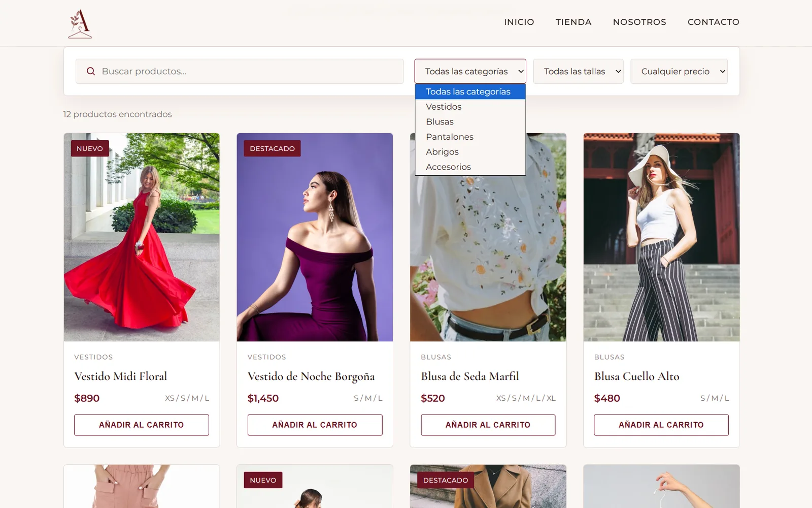The height and width of the screenshot is (508, 812).
Task: Click the Vestido de Noche Borgoña title
Action: click(311, 376)
